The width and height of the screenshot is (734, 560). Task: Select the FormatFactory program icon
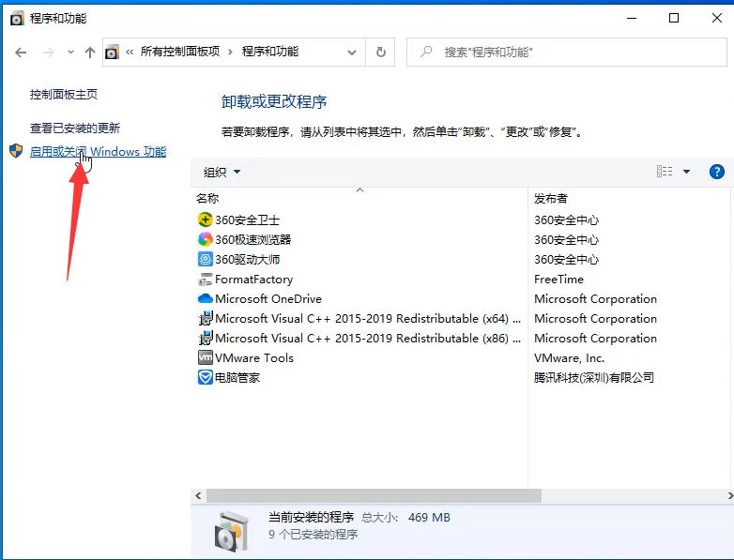point(206,279)
